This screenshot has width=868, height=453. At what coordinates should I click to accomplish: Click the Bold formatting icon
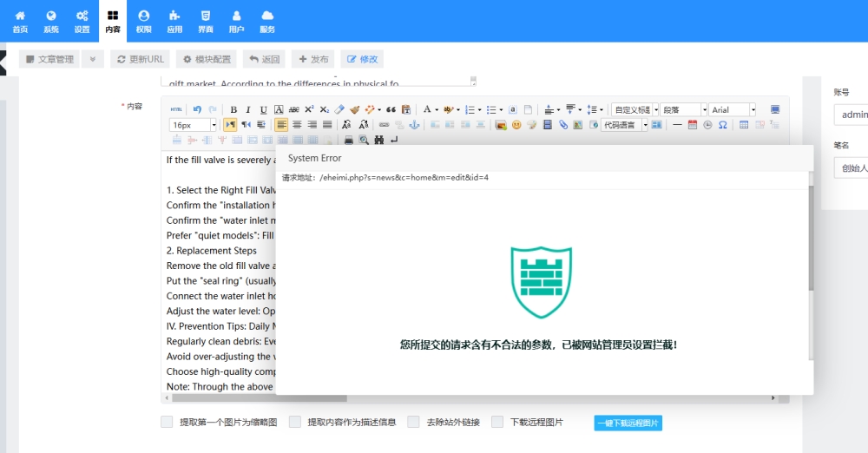233,109
